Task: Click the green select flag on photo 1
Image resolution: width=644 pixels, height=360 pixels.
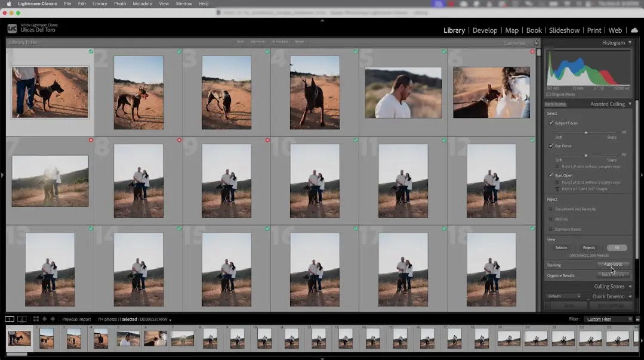Action: coord(91,52)
